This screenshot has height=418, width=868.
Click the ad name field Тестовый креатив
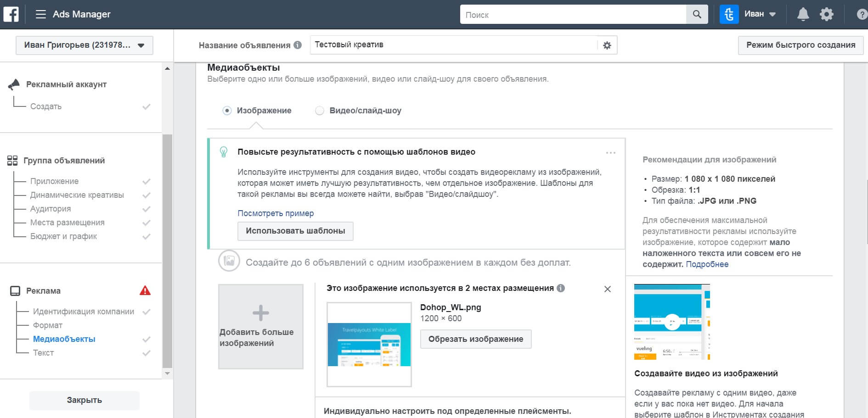tap(454, 45)
